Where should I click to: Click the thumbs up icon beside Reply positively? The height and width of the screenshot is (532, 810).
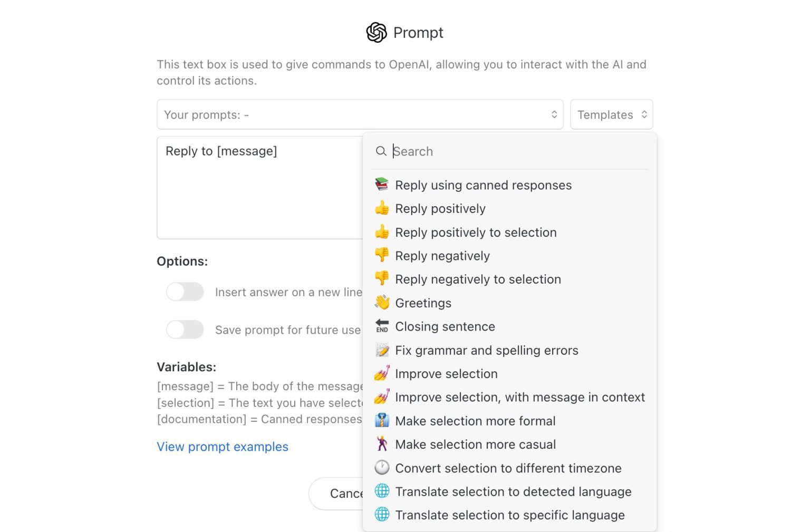[382, 208]
